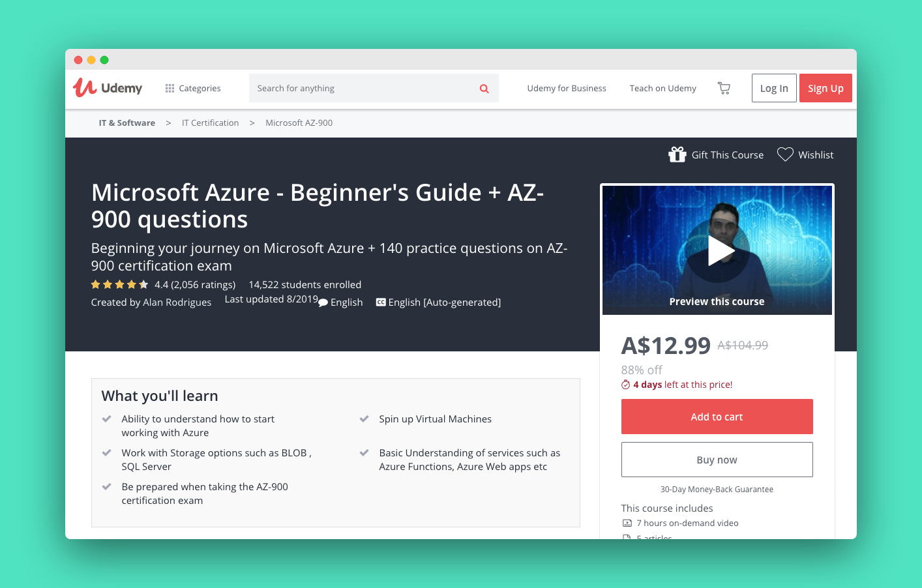Click checkmark beside Basic Understanding of services

(364, 452)
